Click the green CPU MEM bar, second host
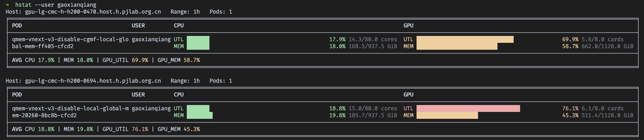644x140 pixels. (200, 115)
